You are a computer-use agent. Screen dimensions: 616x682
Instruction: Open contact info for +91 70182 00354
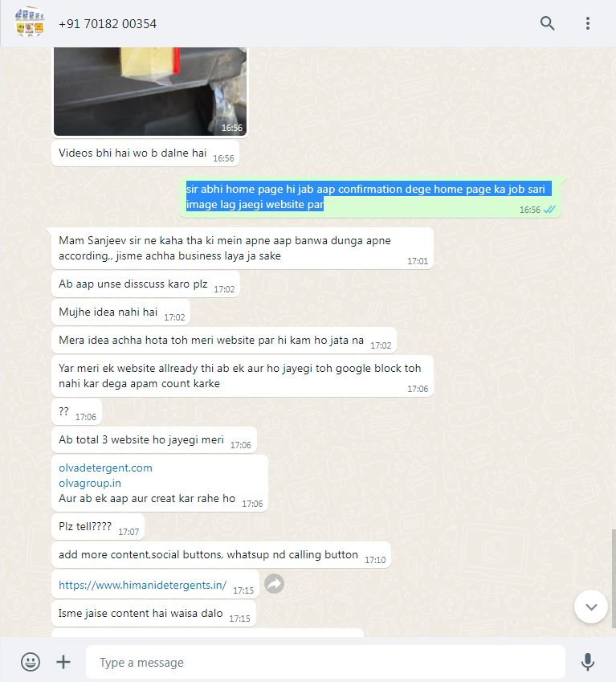point(108,23)
